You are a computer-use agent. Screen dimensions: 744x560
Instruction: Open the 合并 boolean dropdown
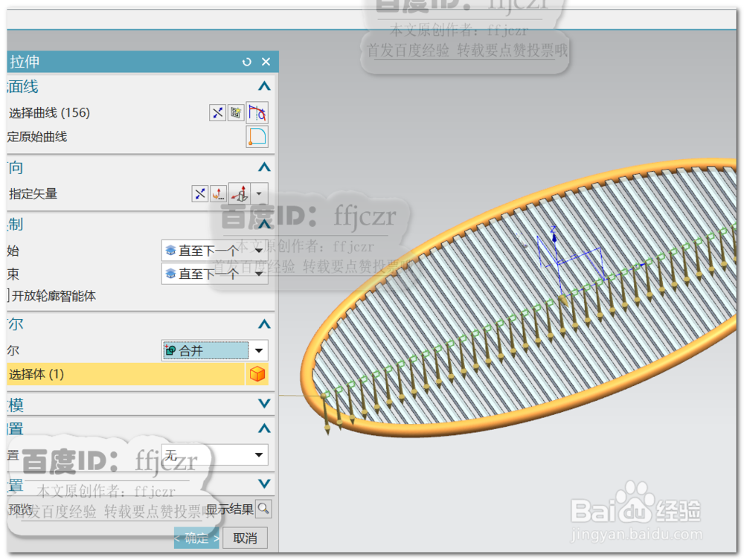[214, 350]
